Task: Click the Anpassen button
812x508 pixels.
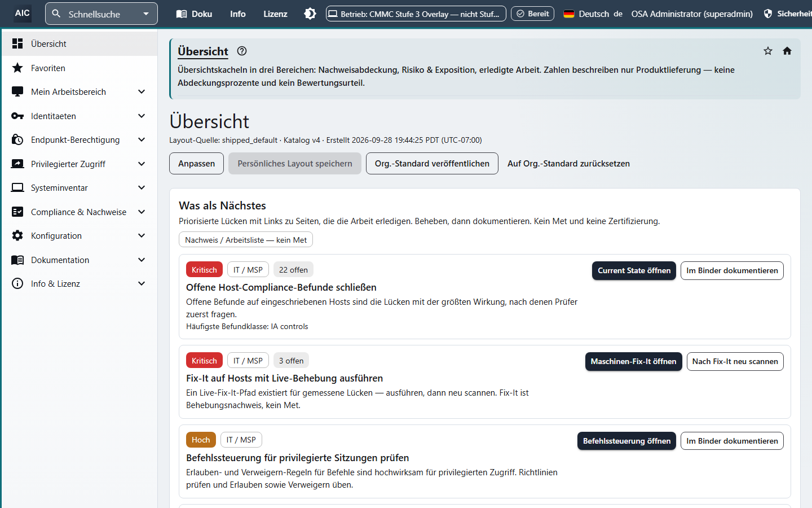Action: pyautogui.click(x=196, y=163)
